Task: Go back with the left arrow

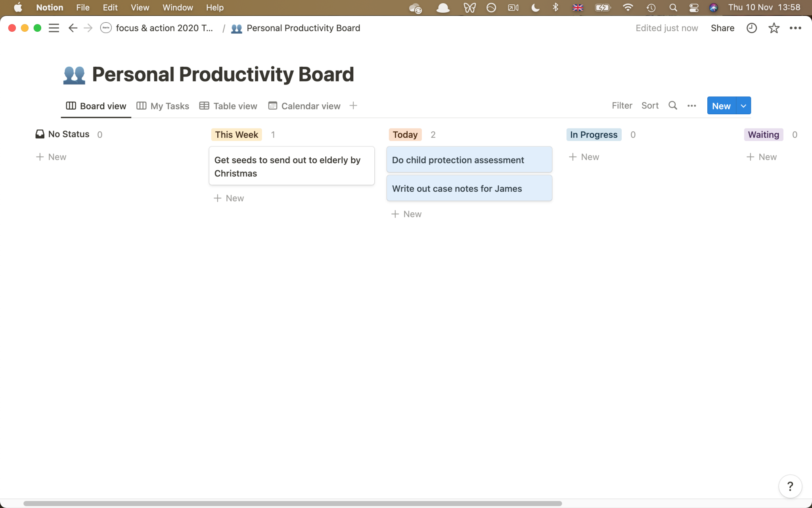Action: tap(73, 28)
